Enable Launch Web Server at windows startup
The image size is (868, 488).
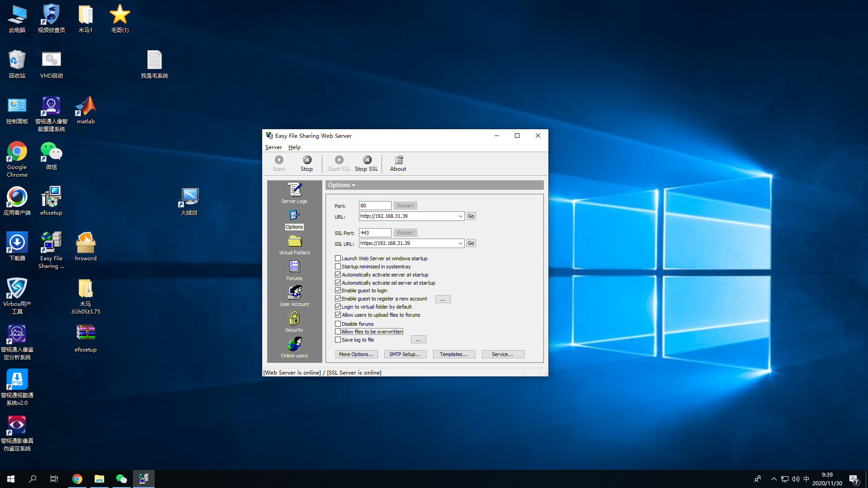338,258
